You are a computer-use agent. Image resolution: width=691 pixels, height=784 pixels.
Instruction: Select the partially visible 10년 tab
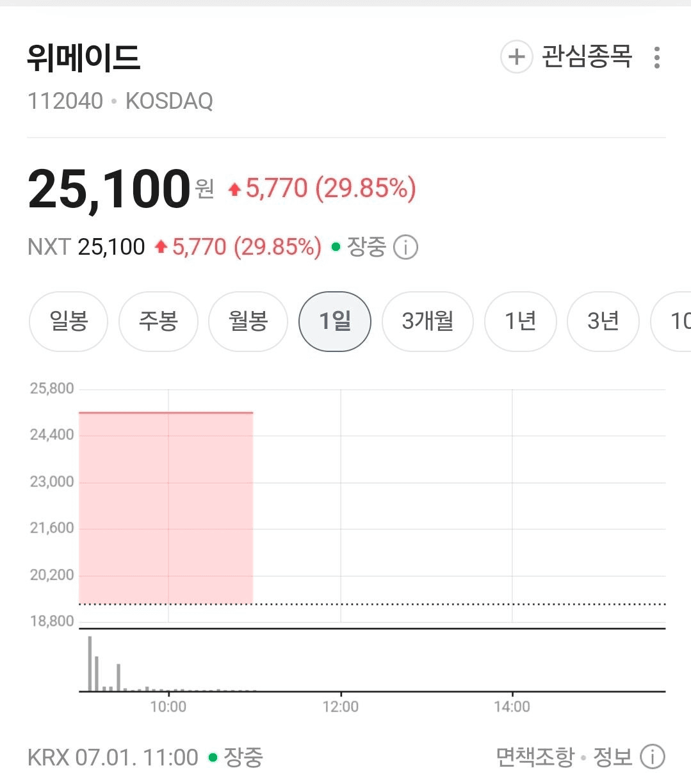coord(671,321)
